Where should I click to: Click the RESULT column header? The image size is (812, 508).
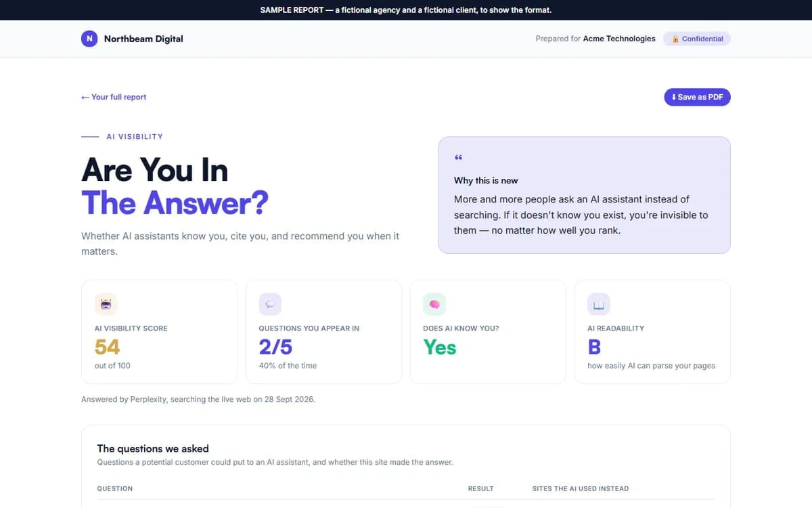(x=481, y=488)
